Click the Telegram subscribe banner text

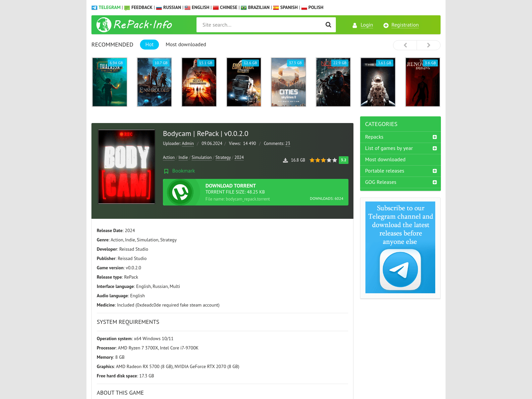point(400,225)
